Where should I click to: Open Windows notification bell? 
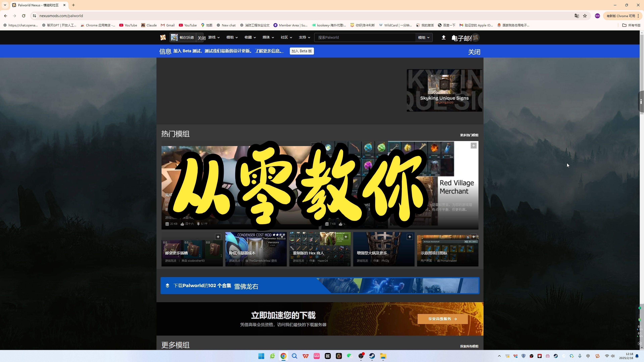pyautogui.click(x=637, y=356)
